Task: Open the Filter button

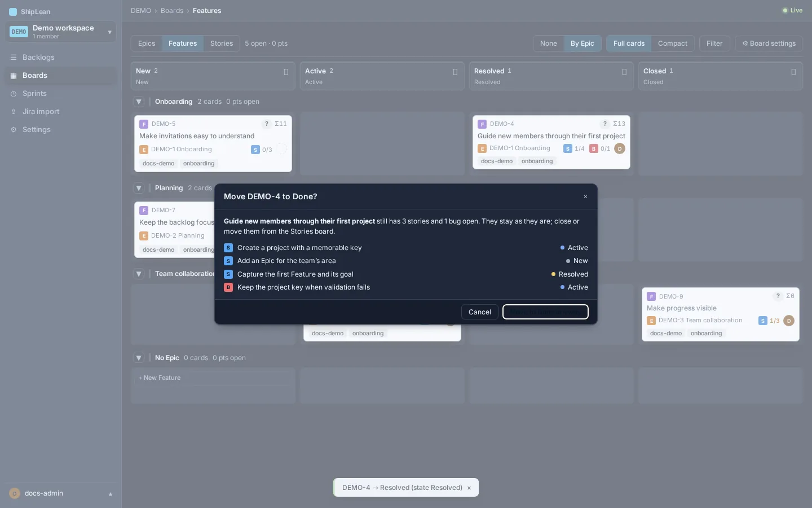Action: coord(714,43)
